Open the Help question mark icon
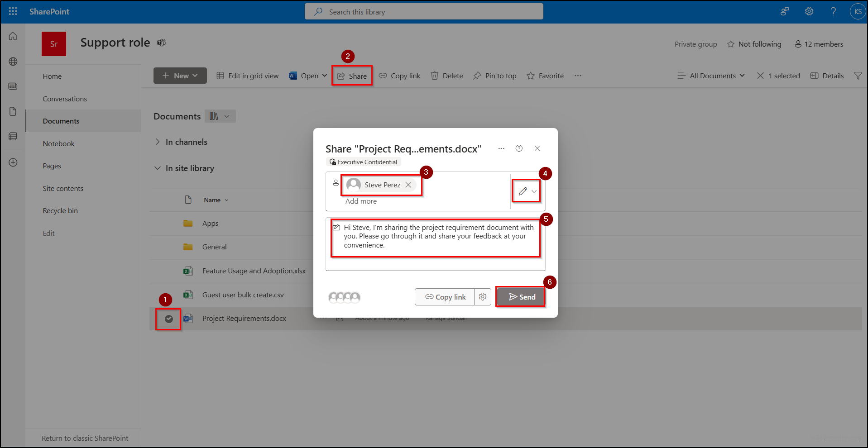The width and height of the screenshot is (868, 448). tap(833, 11)
